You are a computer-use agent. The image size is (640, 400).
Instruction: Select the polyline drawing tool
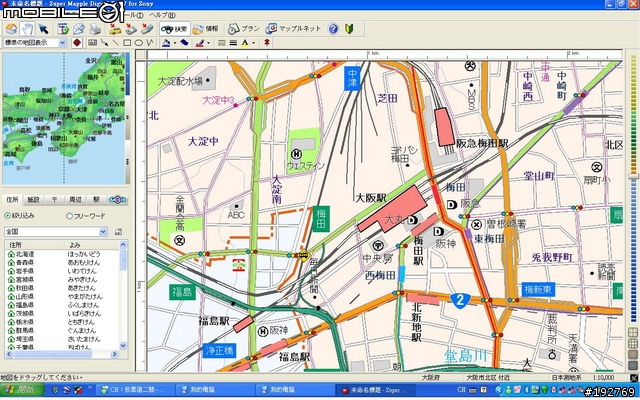pyautogui.click(x=150, y=42)
